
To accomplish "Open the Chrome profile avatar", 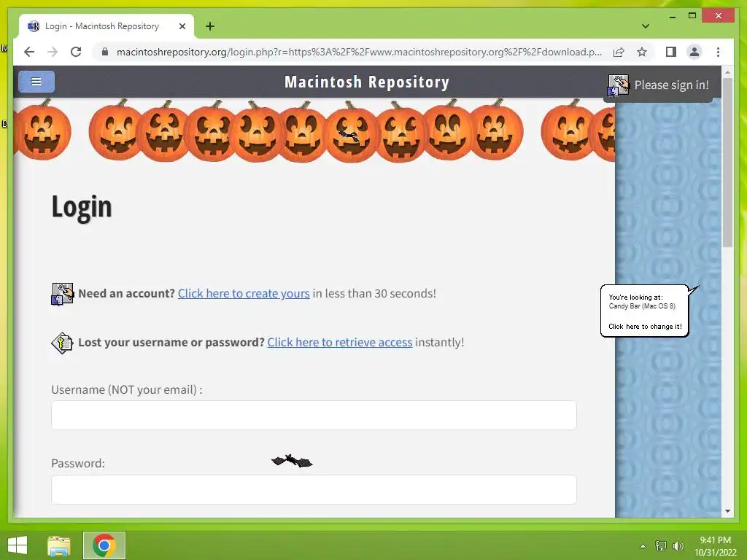I will (694, 52).
